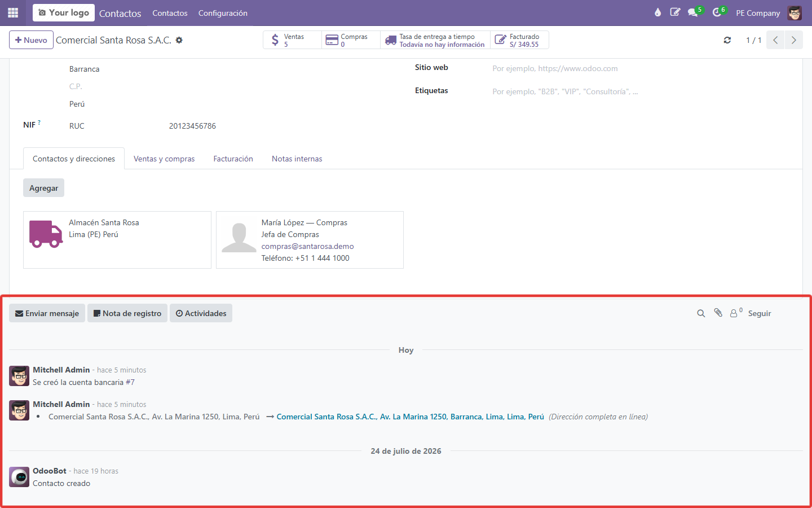Image resolution: width=812 pixels, height=508 pixels.
Task: Open the chatter search magnifier icon
Action: coord(701,313)
